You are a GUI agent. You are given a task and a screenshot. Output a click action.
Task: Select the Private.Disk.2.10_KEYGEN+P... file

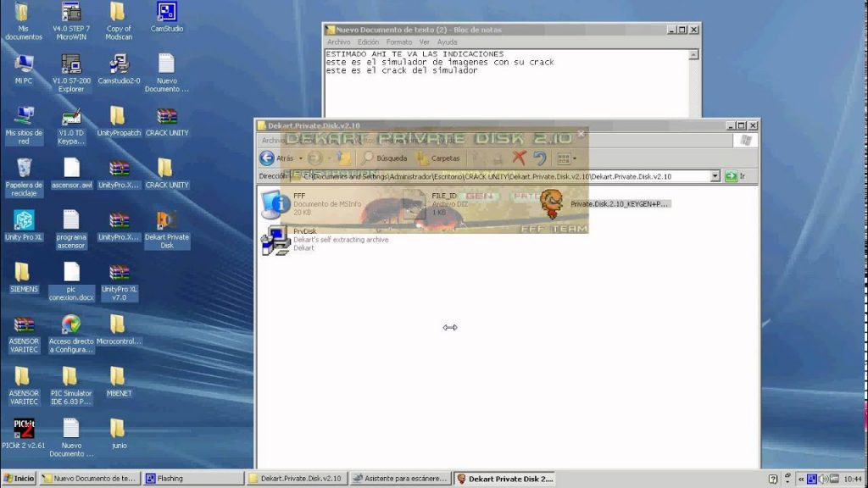pyautogui.click(x=606, y=203)
